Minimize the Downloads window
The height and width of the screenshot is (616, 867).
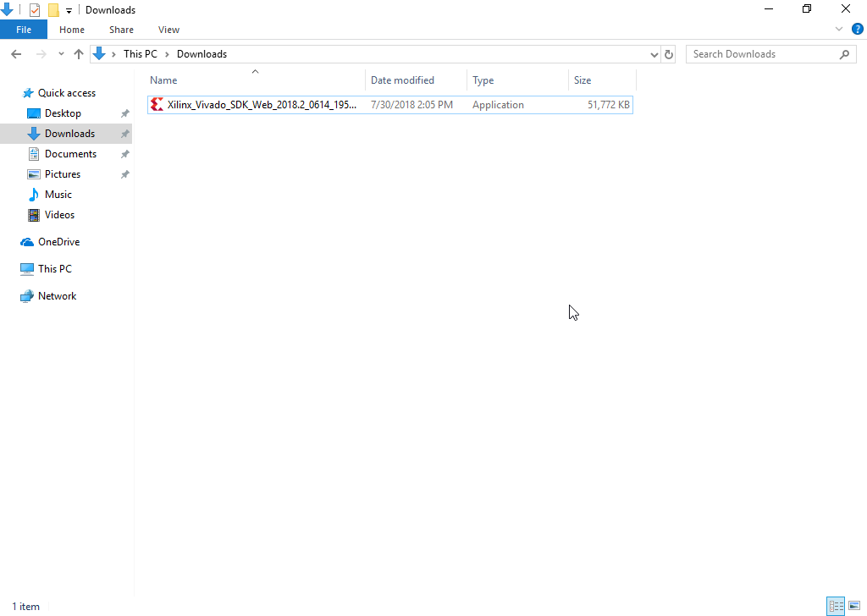click(769, 9)
